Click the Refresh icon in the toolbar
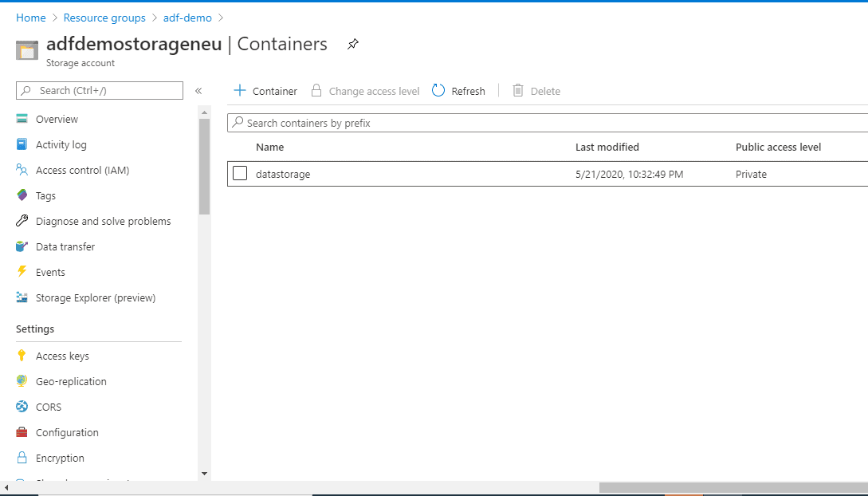 click(438, 91)
